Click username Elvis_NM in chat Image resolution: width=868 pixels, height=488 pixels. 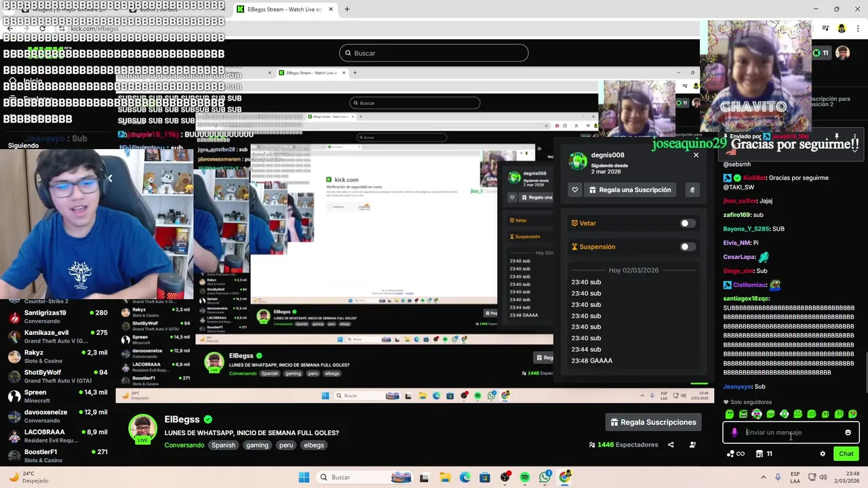tap(736, 243)
